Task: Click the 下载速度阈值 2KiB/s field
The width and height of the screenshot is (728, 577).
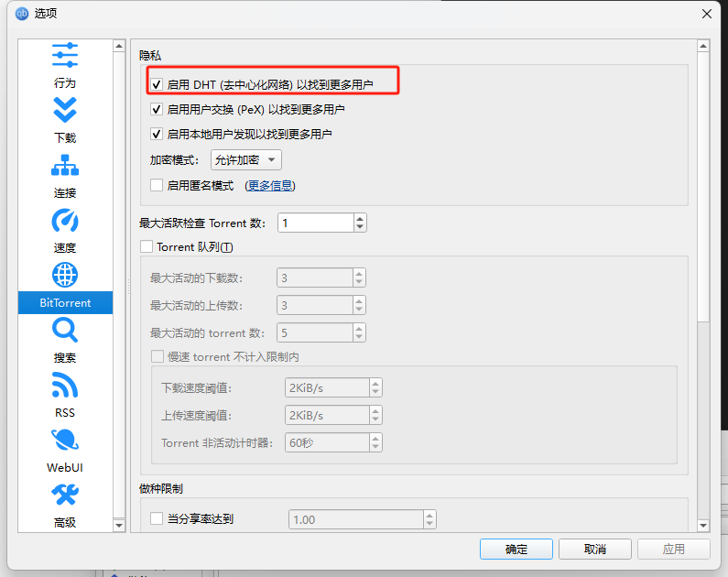Action: pos(327,387)
